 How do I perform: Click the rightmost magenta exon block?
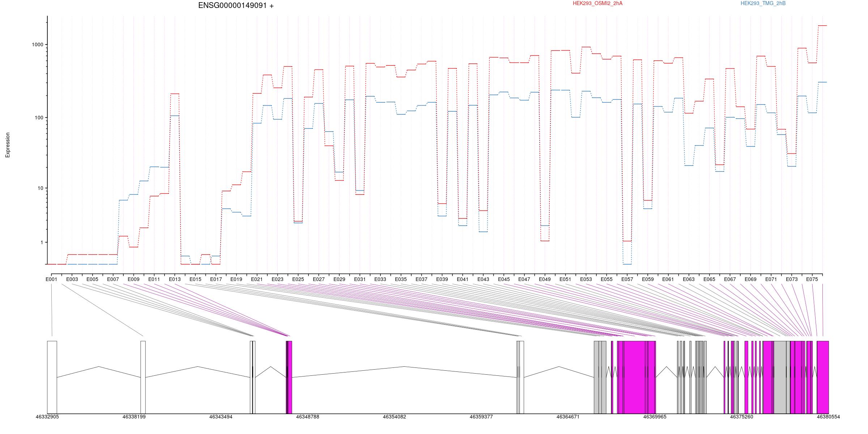point(823,377)
